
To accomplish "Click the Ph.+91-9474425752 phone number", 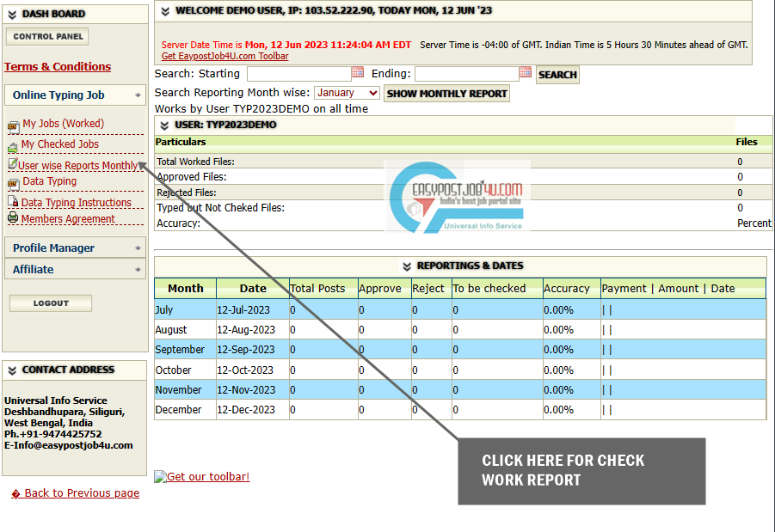I will 52,434.
